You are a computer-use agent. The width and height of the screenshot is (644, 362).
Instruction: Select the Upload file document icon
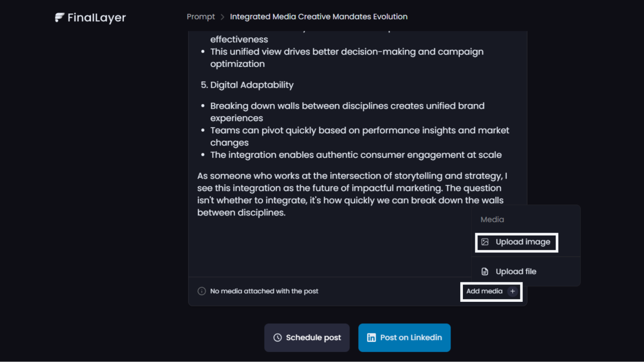485,271
